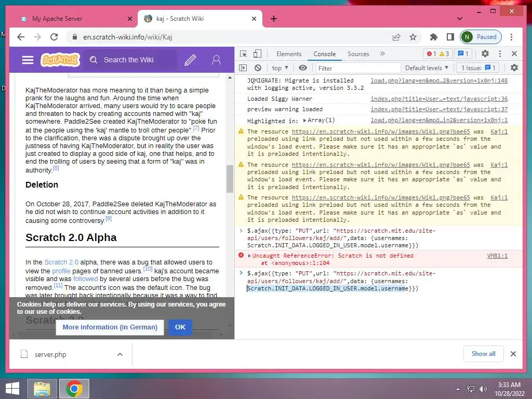This screenshot has height=399, width=532.
Task: View site info lock icon
Action: point(75,37)
